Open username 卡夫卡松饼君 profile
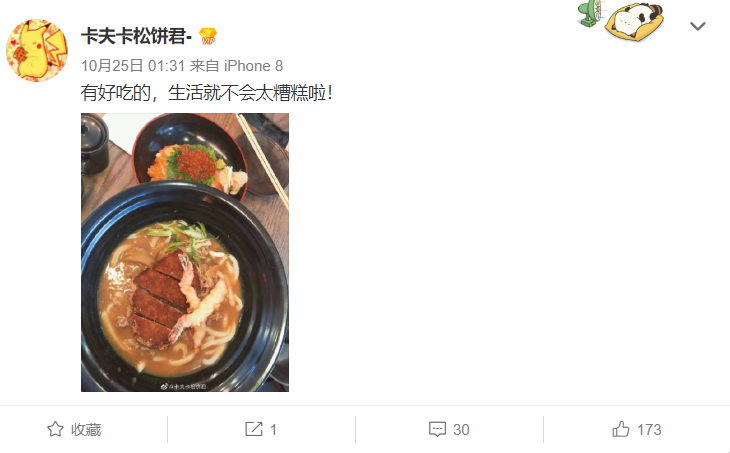 [x=136, y=36]
